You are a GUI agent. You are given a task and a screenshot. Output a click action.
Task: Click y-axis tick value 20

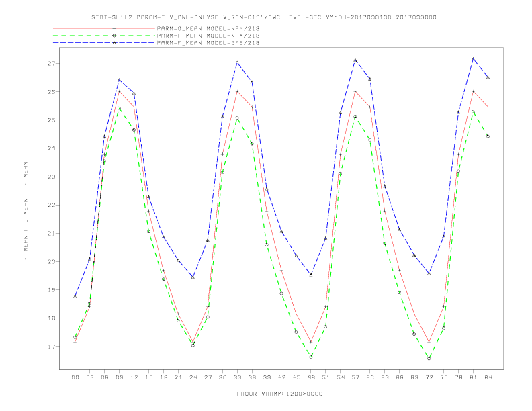click(52, 261)
